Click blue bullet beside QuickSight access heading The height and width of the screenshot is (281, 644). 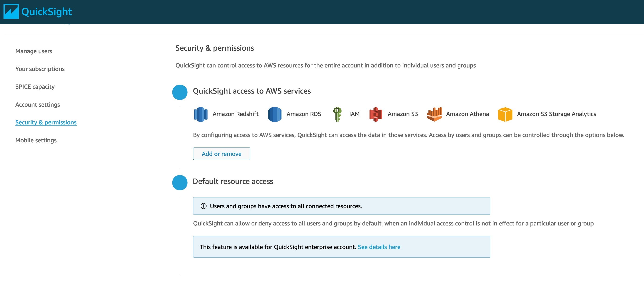pyautogui.click(x=180, y=92)
